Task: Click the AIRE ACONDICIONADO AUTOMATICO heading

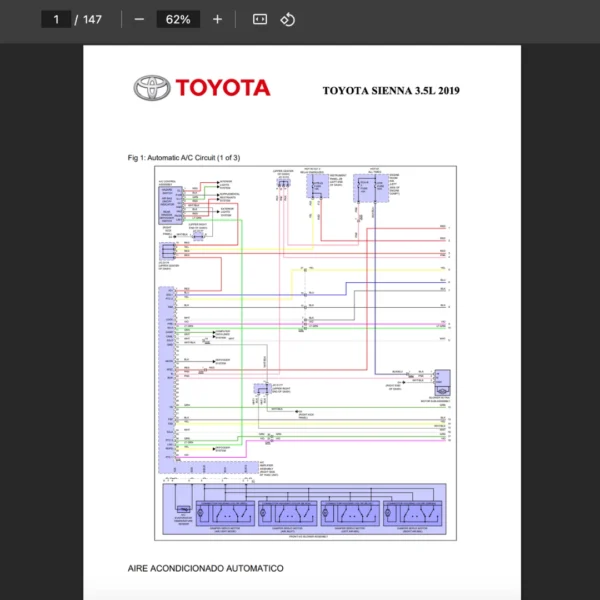Action: click(205, 568)
